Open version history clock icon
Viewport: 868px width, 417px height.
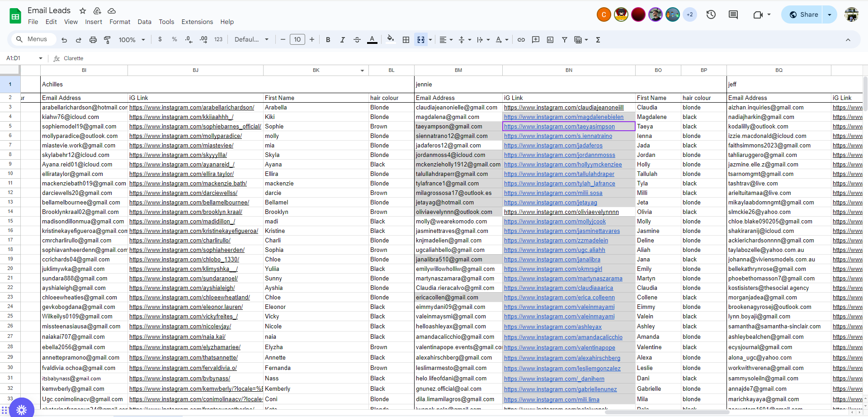click(711, 14)
